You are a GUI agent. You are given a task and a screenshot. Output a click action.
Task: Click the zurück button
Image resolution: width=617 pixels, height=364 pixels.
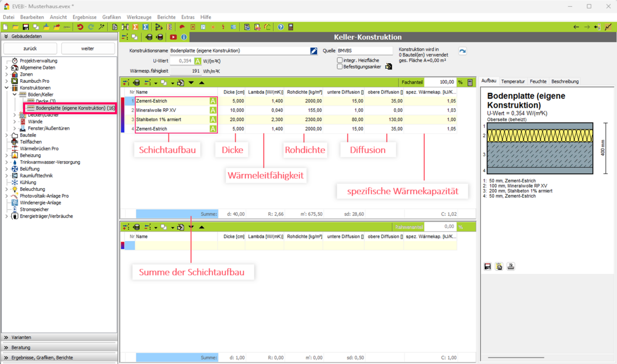point(30,48)
